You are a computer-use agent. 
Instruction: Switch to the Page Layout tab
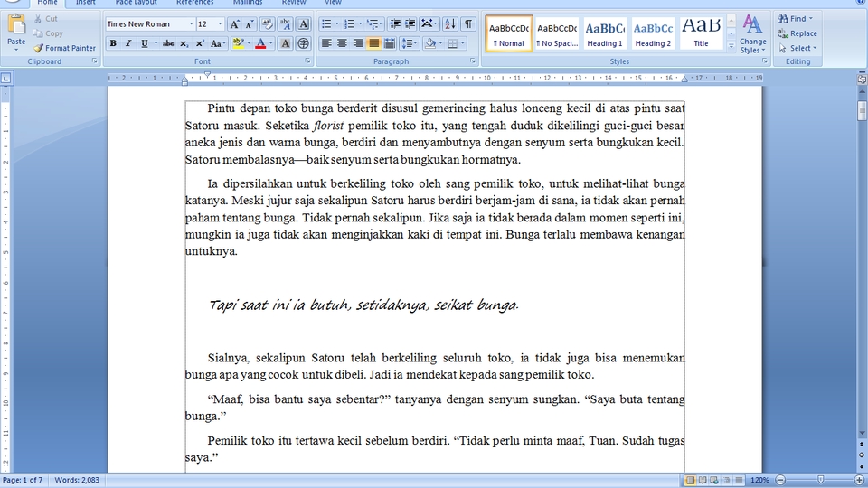(137, 3)
